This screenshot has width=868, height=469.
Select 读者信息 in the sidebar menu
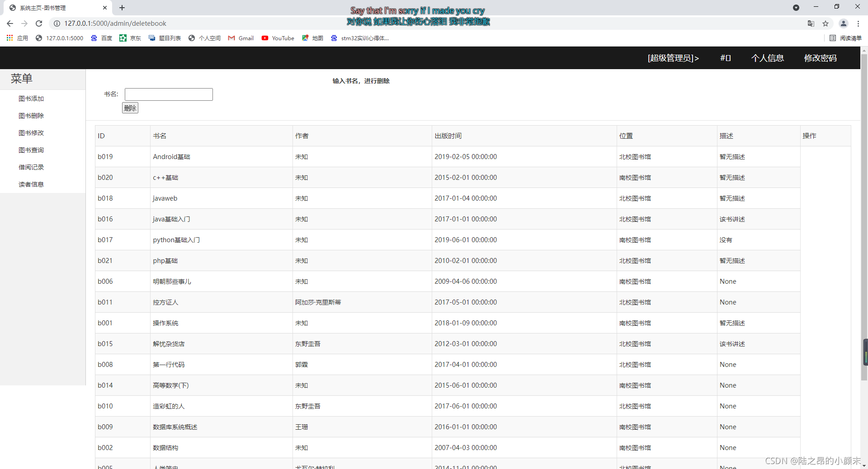(x=31, y=184)
